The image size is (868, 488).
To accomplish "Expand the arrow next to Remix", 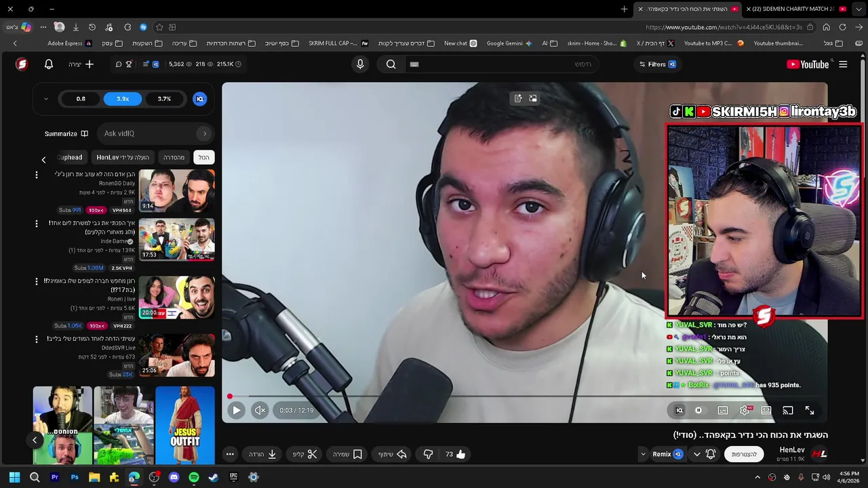I will click(x=643, y=454).
